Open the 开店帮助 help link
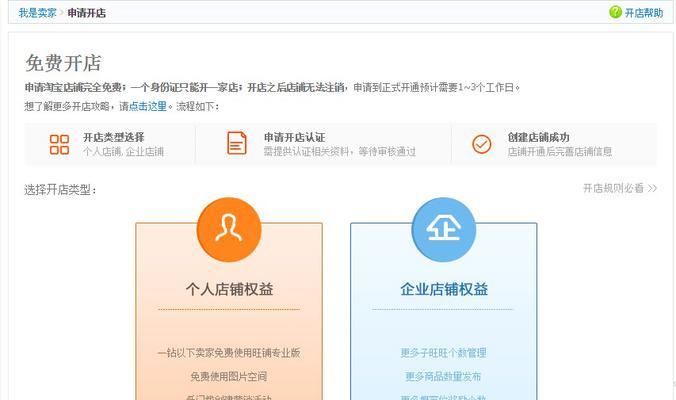Screen dimensions: 676x400 644,13
